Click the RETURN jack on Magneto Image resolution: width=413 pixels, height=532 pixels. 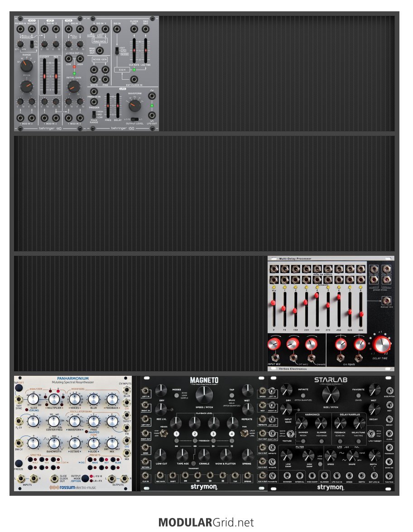pos(145,462)
